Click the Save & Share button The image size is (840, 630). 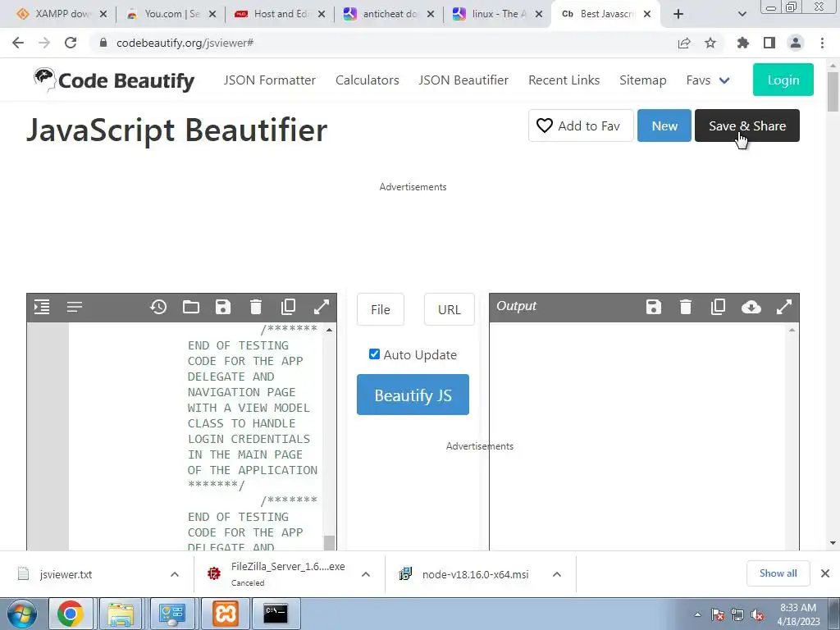(747, 126)
